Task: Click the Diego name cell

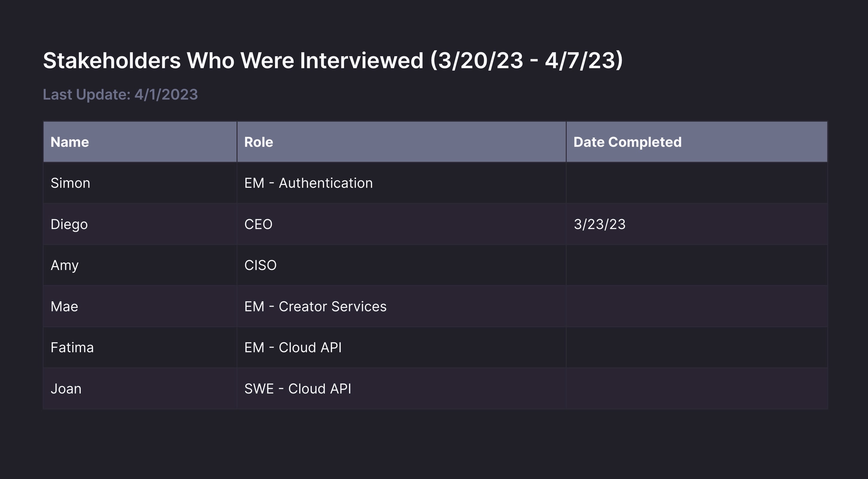Action: pyautogui.click(x=140, y=224)
